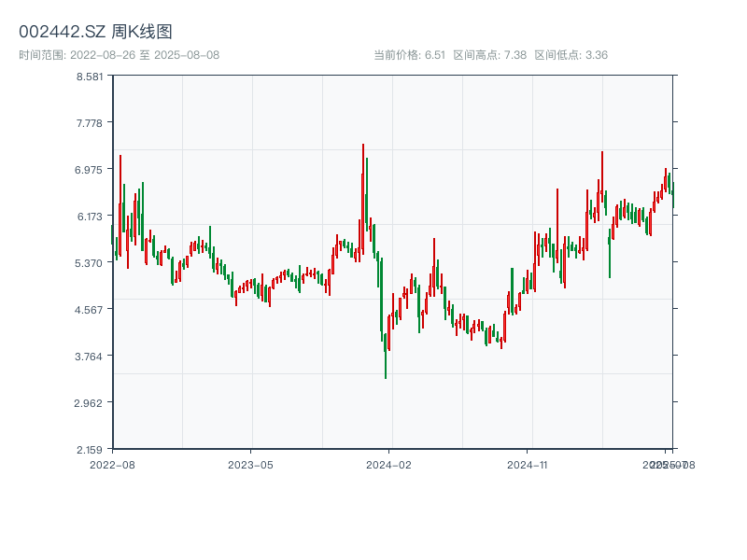The height and width of the screenshot is (560, 747).
Task: Click the 6.173 y-axis label
Action: [90, 217]
